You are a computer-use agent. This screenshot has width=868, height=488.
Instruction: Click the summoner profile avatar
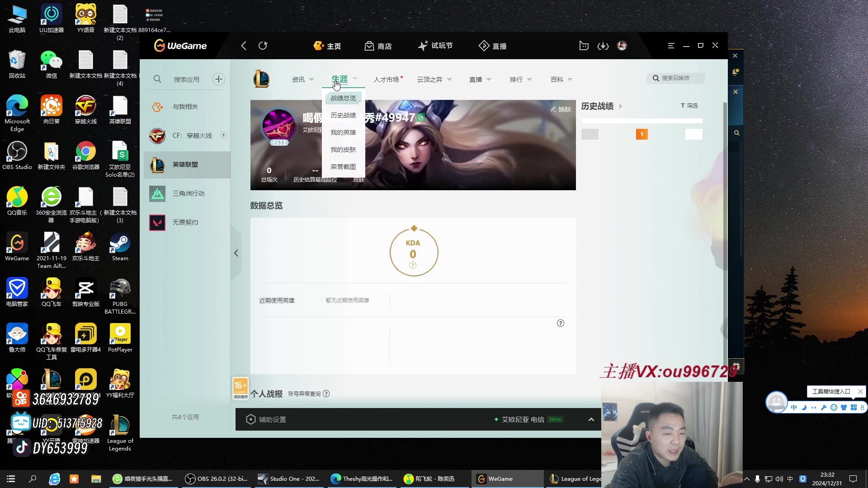click(278, 126)
